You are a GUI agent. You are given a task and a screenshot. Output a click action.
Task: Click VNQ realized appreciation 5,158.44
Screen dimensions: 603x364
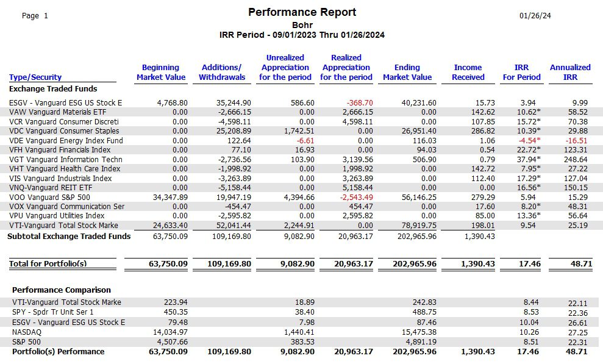click(358, 188)
